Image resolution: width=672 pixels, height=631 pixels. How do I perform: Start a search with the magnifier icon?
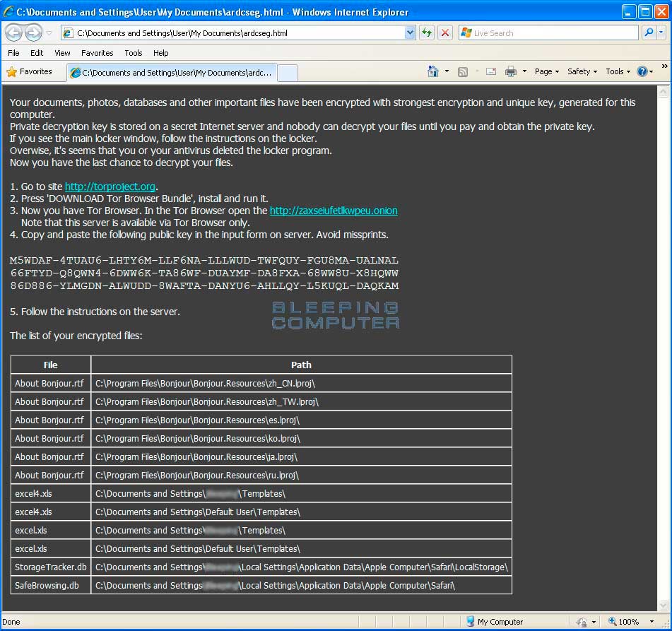648,33
